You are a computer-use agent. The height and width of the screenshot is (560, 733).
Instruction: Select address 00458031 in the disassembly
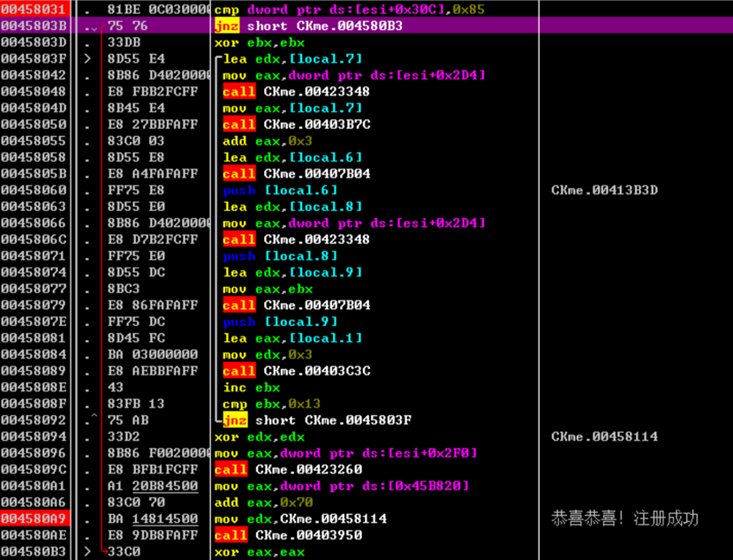click(x=34, y=10)
